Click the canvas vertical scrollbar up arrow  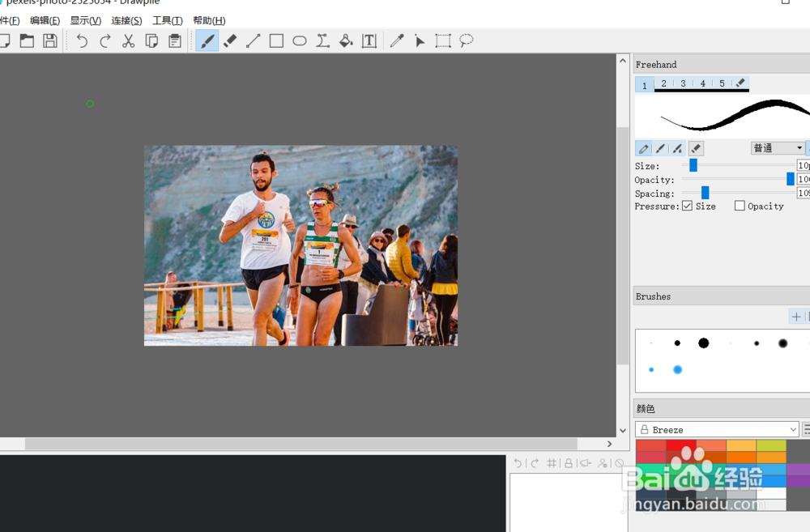point(622,61)
